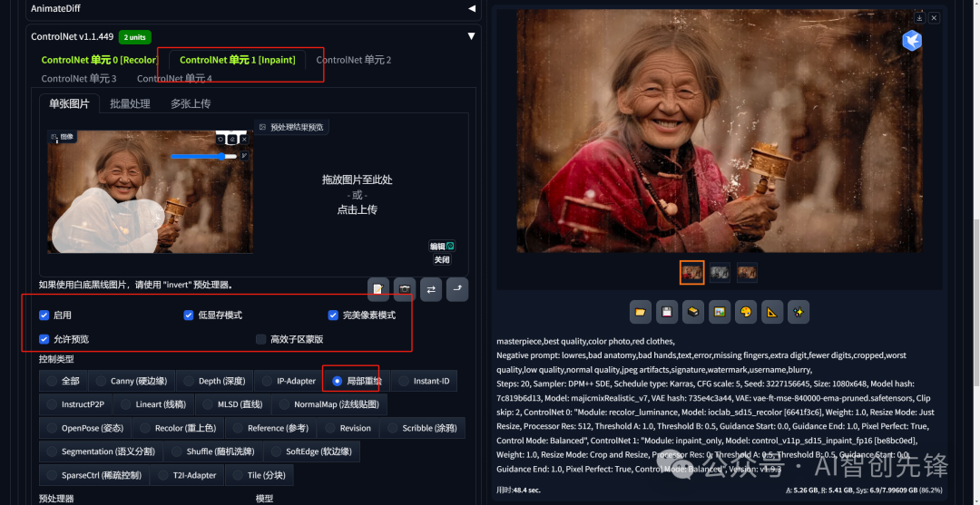980x505 pixels.
Task: Collapse the ControlNet v1.1.449 accordion arrow
Action: point(471,36)
